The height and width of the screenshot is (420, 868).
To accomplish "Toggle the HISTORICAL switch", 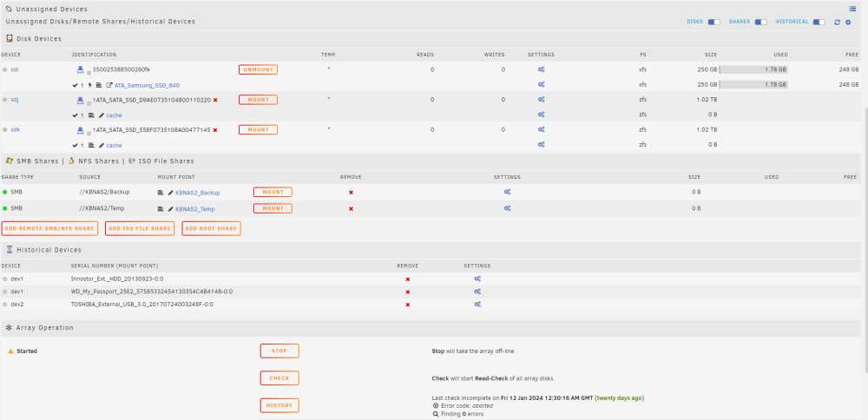I will (819, 23).
